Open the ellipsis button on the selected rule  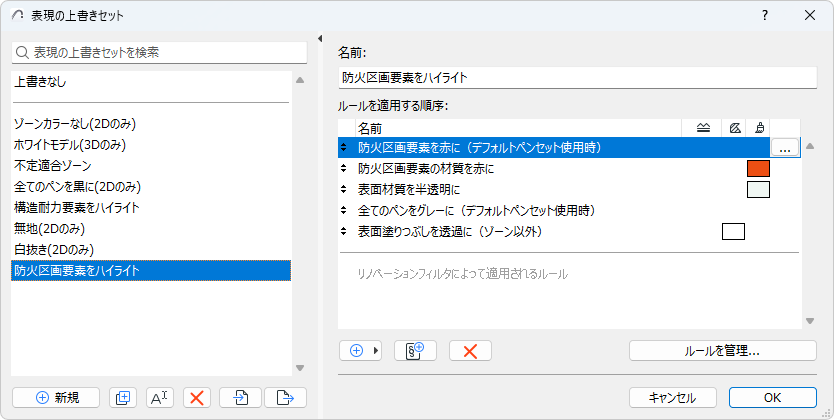[x=784, y=148]
